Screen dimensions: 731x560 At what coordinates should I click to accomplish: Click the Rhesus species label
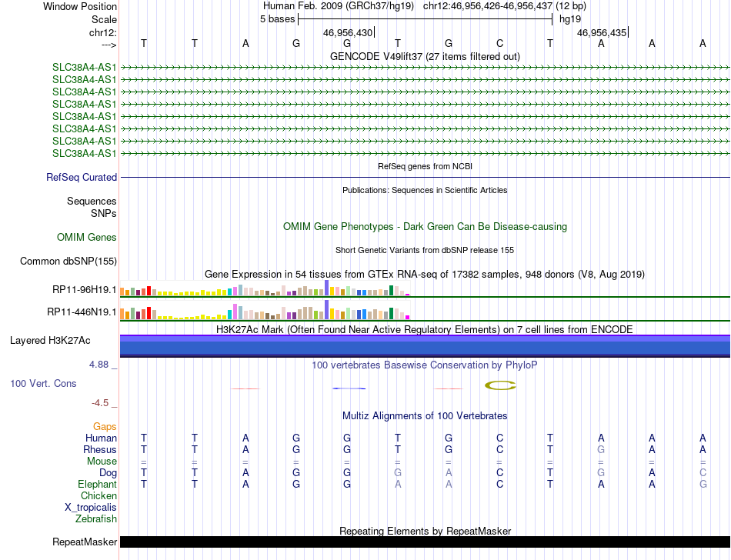(100, 450)
